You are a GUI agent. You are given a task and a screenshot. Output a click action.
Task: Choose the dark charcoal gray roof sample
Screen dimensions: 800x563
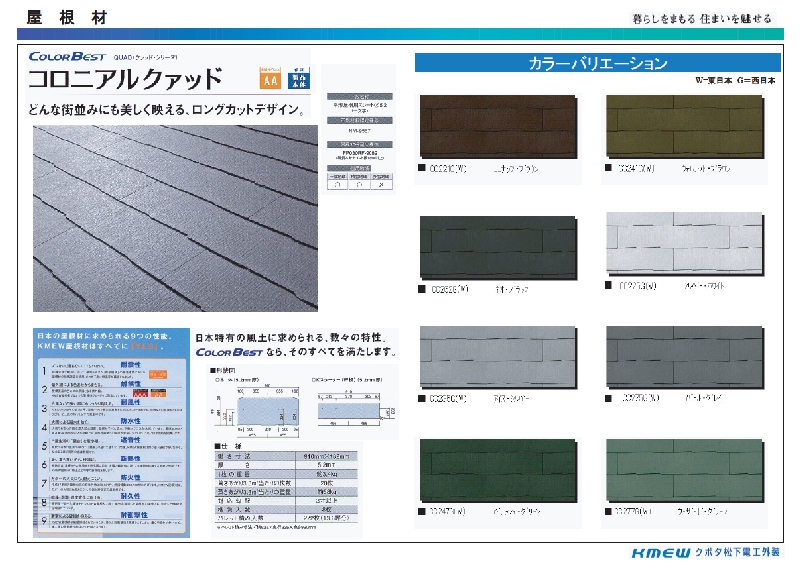pos(685,357)
